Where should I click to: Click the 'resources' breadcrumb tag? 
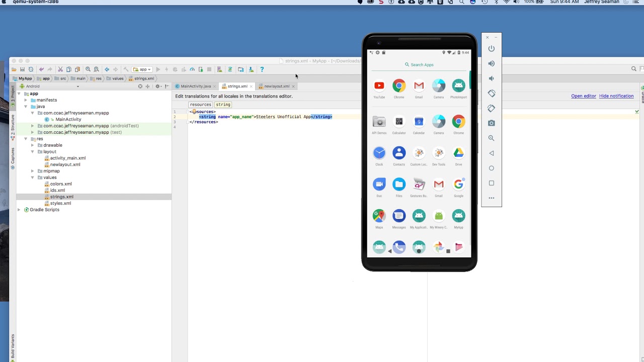point(201,105)
